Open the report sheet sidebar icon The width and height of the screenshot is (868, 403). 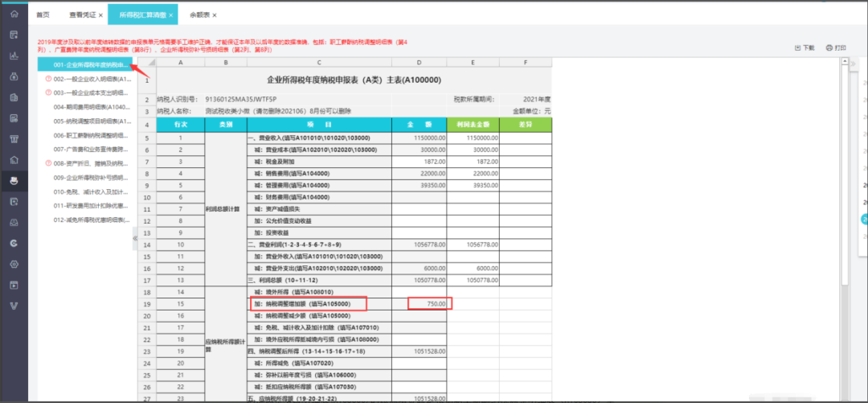click(x=14, y=118)
